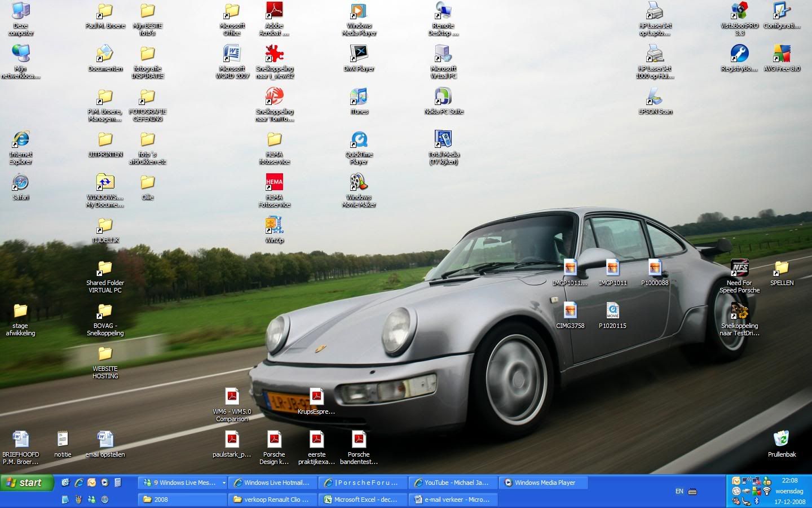Open the P1020115 movie file
The width and height of the screenshot is (812, 508).
pos(612,316)
